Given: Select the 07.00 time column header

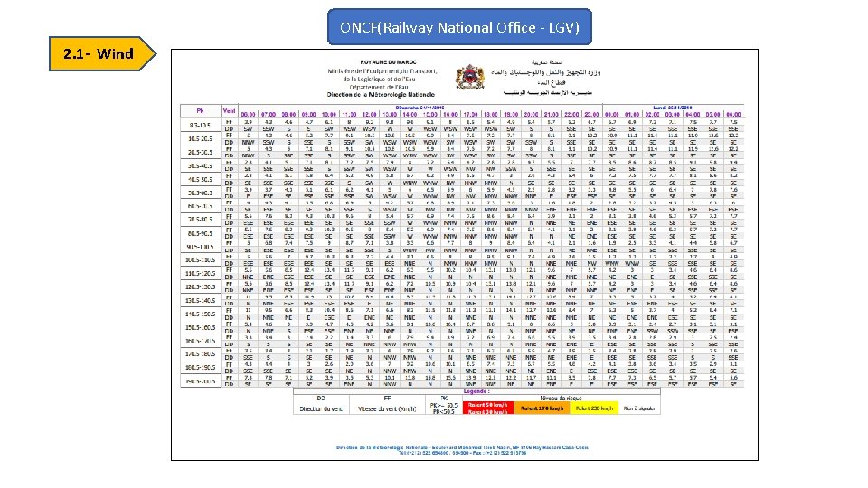Looking at the screenshot, I should [269, 115].
